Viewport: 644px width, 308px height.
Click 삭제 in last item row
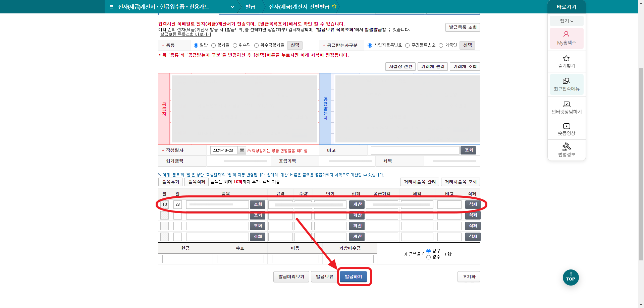coord(473,237)
